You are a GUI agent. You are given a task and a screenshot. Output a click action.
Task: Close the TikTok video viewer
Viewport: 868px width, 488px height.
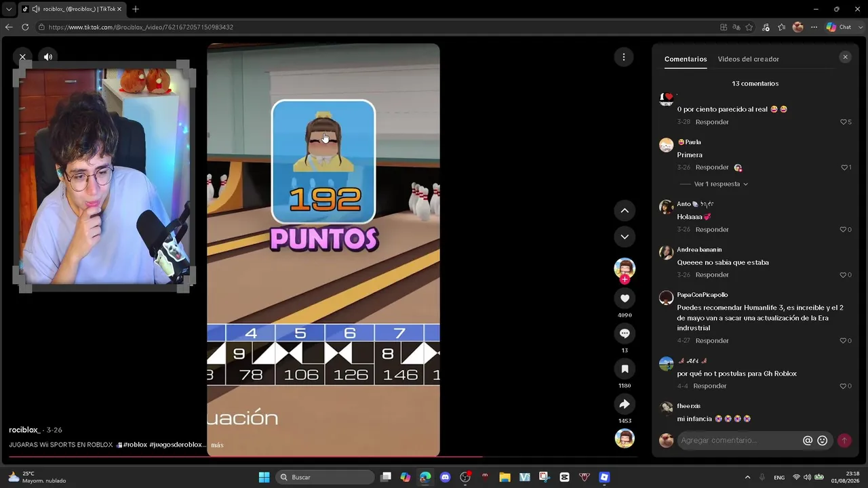(22, 57)
